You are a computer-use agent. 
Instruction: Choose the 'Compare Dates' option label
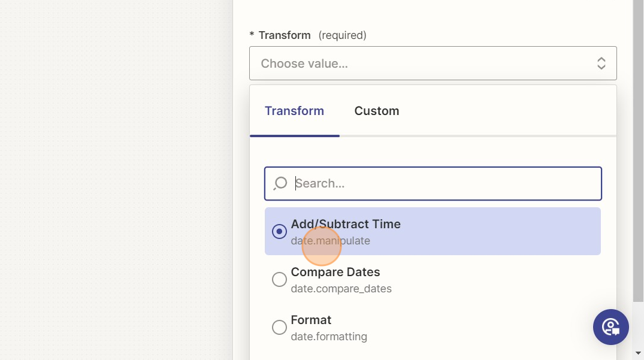335,272
